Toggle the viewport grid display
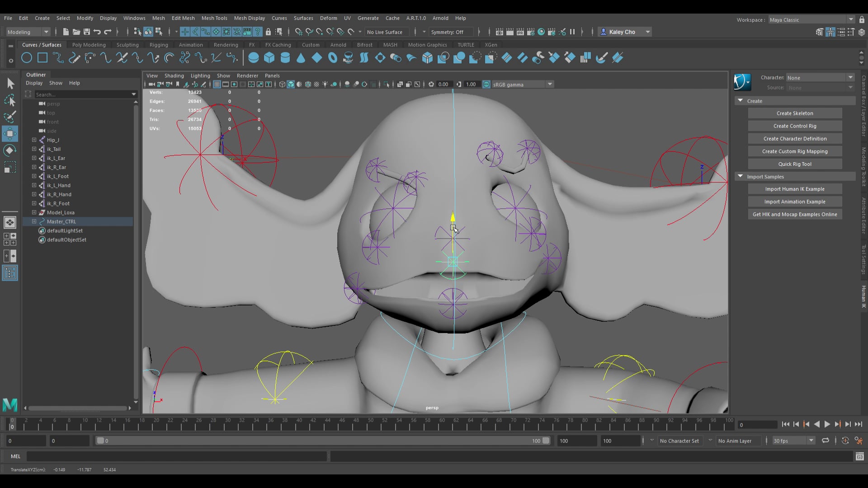Screen dimensions: 868x488 pos(217,84)
